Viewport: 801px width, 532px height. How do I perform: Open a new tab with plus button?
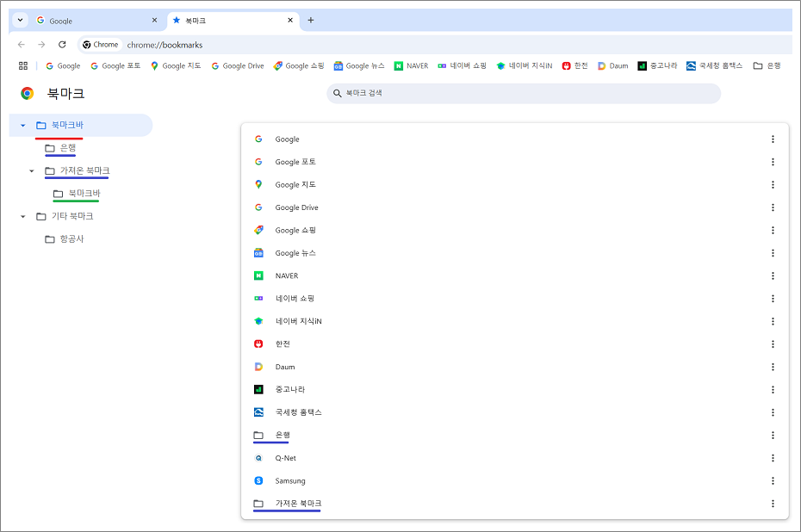[x=311, y=21]
